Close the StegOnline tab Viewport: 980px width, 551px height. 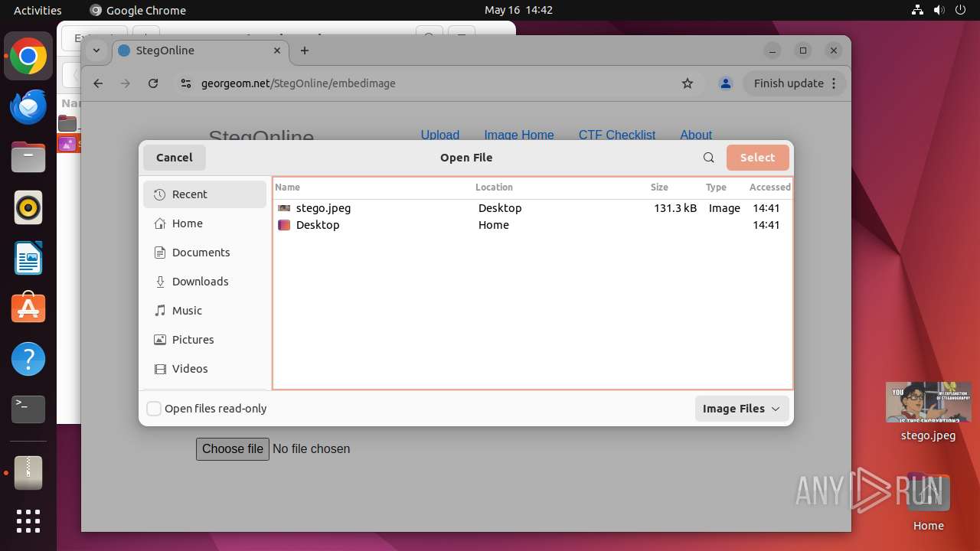pos(277,51)
